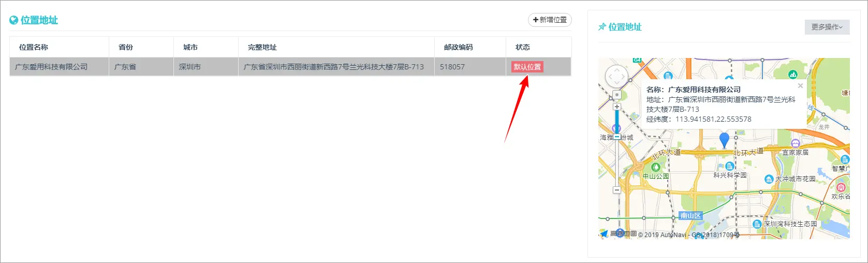Click the 大冲城市花园 icon on map
868x263 pixels.
pyautogui.click(x=769, y=179)
